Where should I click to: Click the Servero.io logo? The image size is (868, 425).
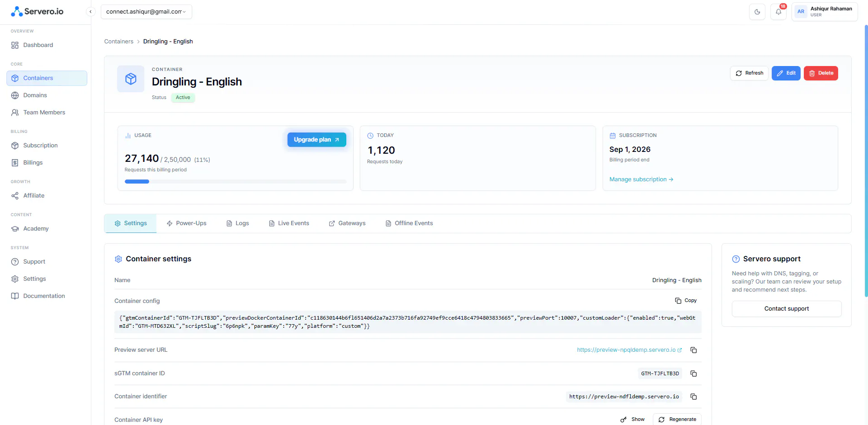(37, 11)
